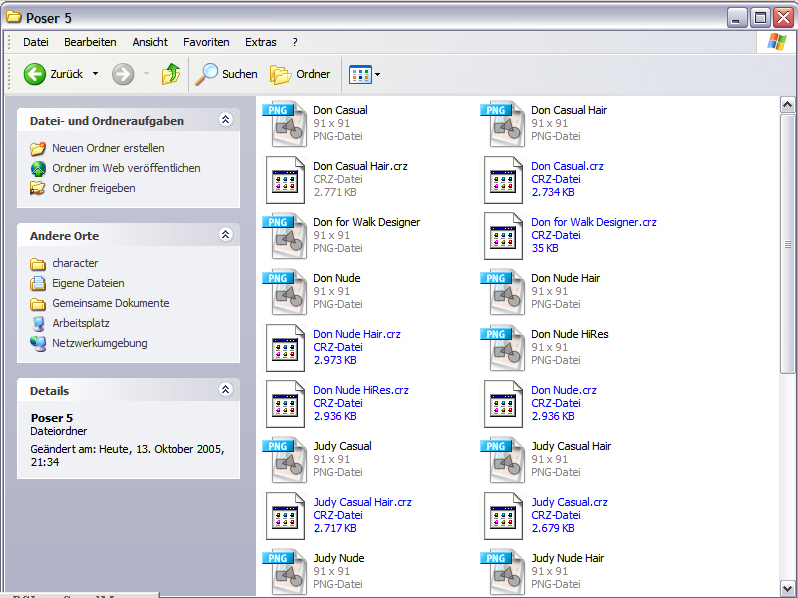
Task: Minimize the Poser 5 window
Action: pos(736,18)
